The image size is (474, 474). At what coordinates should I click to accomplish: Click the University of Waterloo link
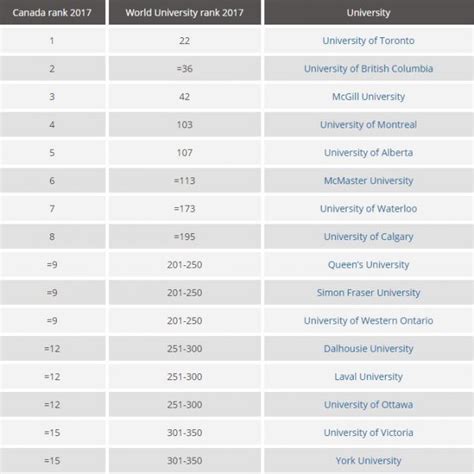click(368, 209)
